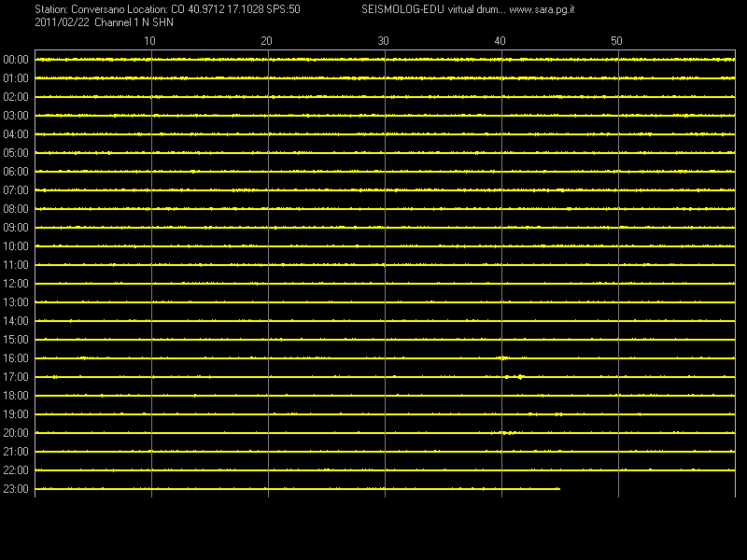This screenshot has width=747, height=560.
Task: Pick the 08:00 hour label
Action: 16,209
